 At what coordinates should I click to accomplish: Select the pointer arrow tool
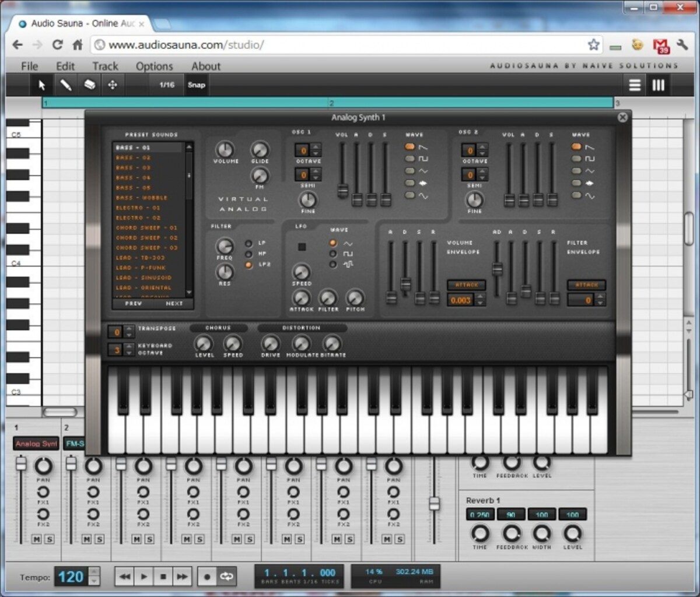pyautogui.click(x=42, y=85)
